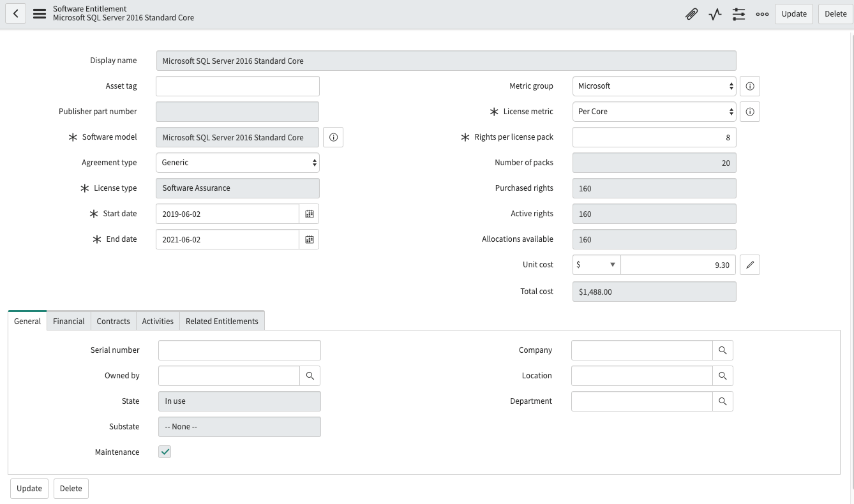Screen dimensions: 854x504
Task: Click the Display name field
Action: (x=446, y=61)
